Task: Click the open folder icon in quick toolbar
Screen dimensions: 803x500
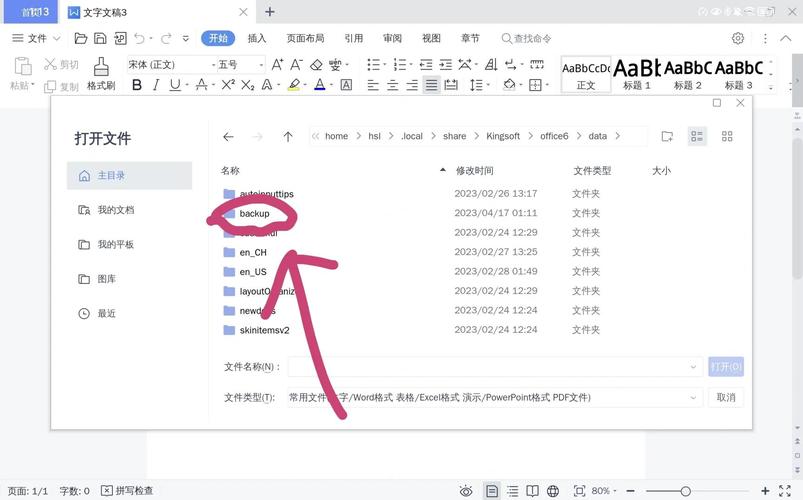Action: 81,38
